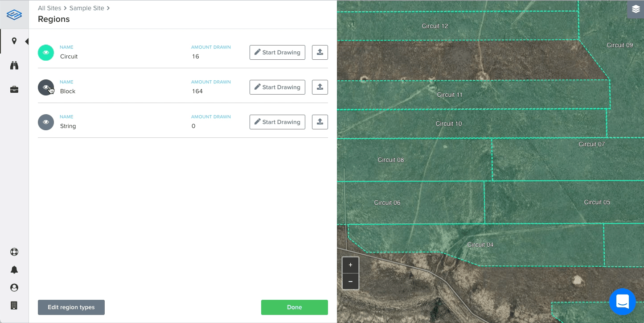Click the green Done button
The height and width of the screenshot is (323, 644).
pyautogui.click(x=295, y=307)
